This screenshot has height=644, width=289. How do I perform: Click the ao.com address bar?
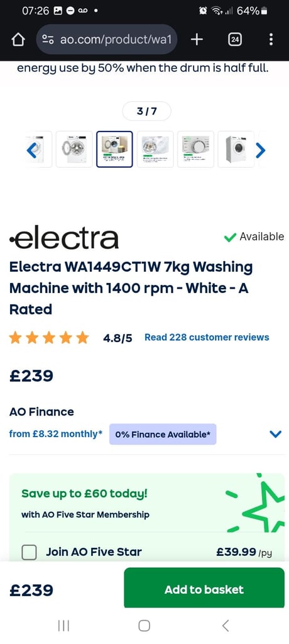pos(107,40)
